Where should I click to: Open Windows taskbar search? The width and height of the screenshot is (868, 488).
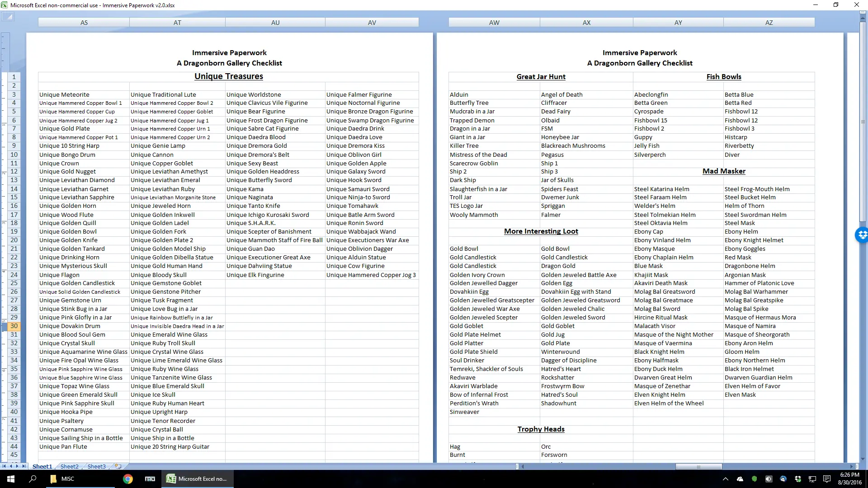coord(33,479)
